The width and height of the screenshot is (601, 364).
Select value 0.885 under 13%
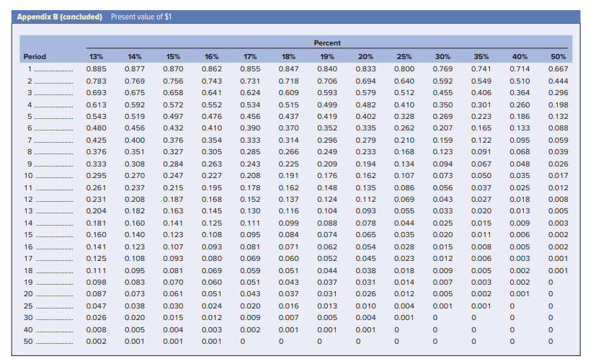97,69
